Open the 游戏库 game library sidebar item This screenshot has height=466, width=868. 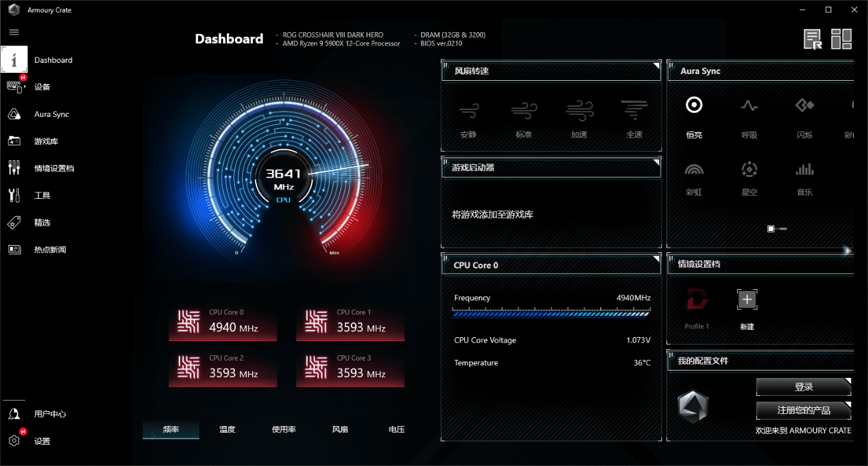point(46,142)
